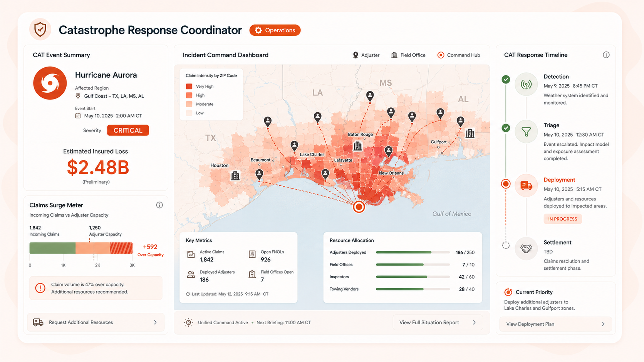Screen dimensions: 644x362
Task: Click the Current Priority target icon
Action: 508,292
